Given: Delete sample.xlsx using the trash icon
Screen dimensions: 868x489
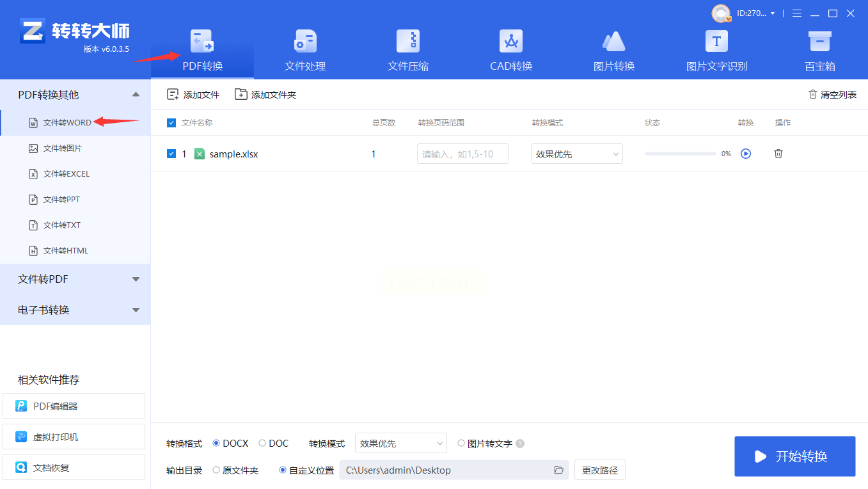Looking at the screenshot, I should click(x=778, y=154).
